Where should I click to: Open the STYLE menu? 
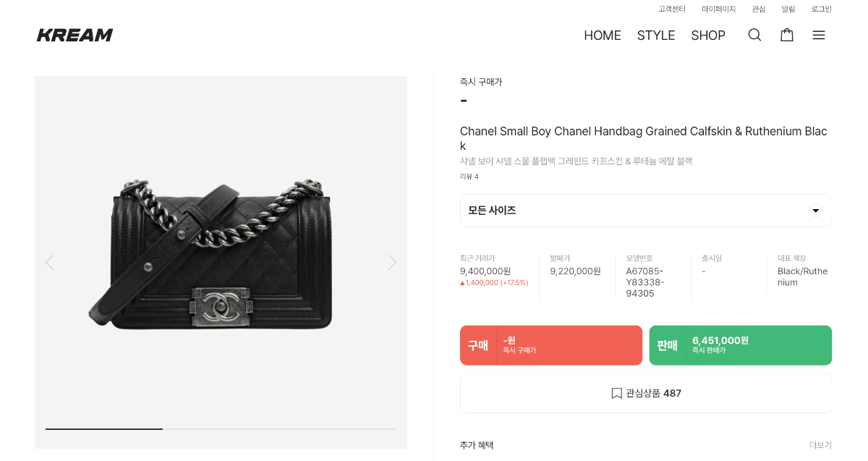(655, 35)
